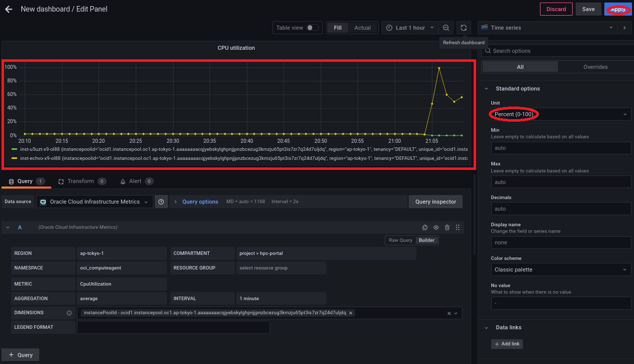The width and height of the screenshot is (634, 364).
Task: Delete query A using the trash icon
Action: coord(447,228)
